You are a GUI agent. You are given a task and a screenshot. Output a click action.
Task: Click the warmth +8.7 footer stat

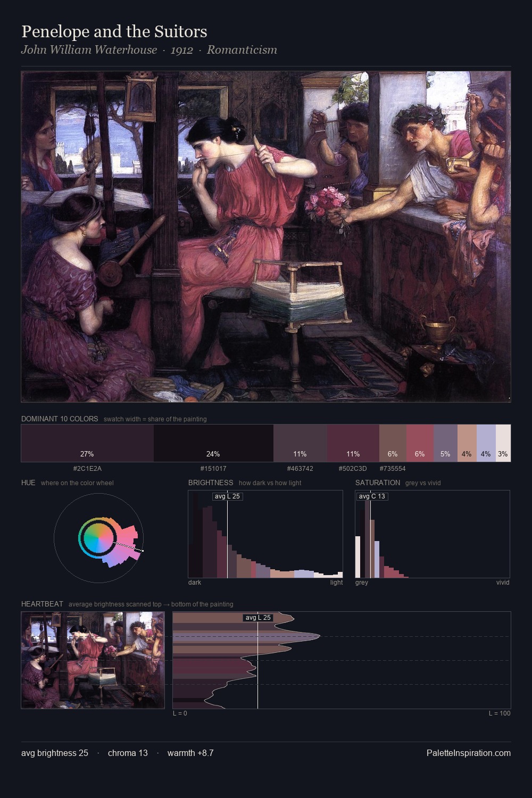[190, 753]
